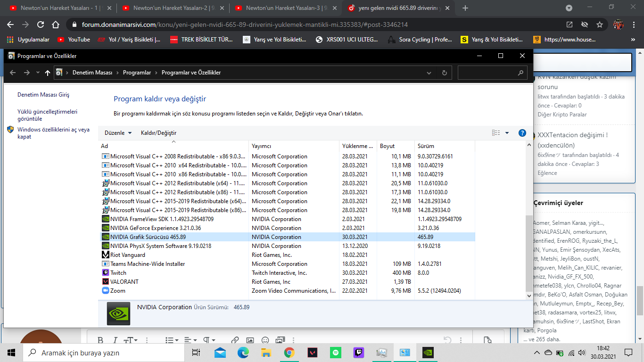This screenshot has width=644, height=362.
Task: Expand the view options dropdown arrow
Action: click(507, 133)
